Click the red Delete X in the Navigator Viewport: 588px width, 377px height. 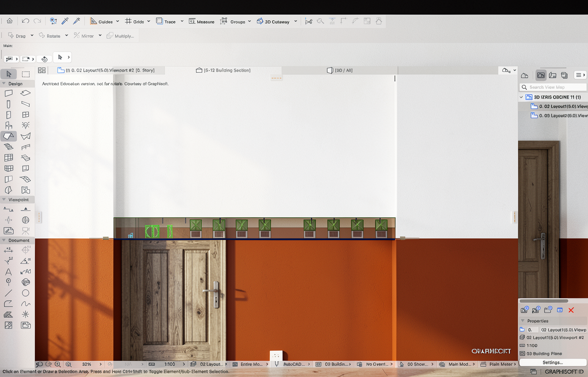tap(571, 310)
